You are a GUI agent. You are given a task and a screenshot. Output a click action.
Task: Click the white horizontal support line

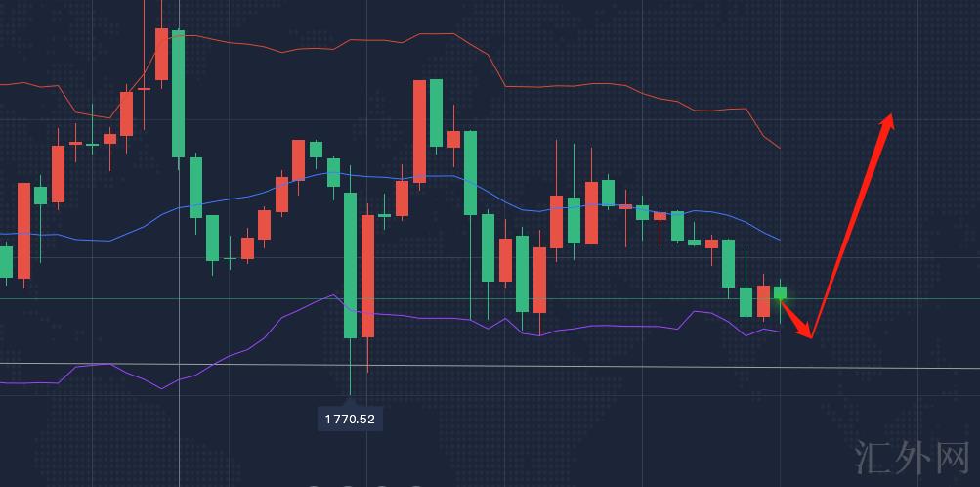[586, 366]
